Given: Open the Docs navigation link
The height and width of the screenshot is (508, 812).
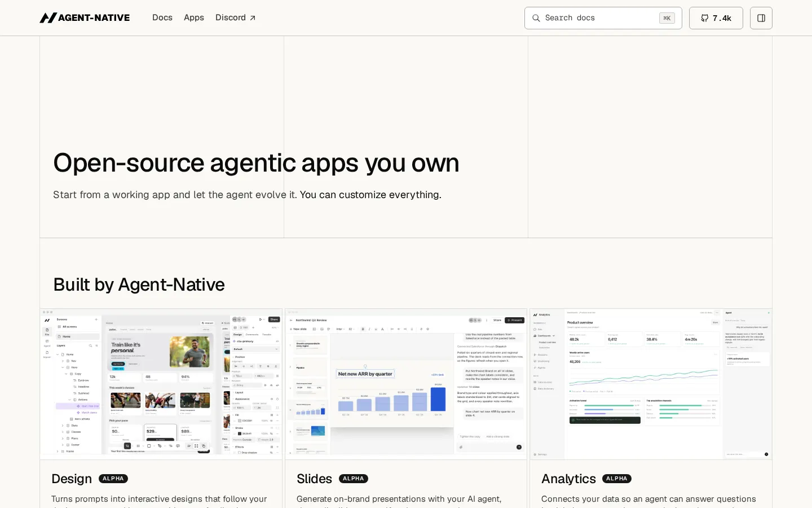Looking at the screenshot, I should point(162,17).
